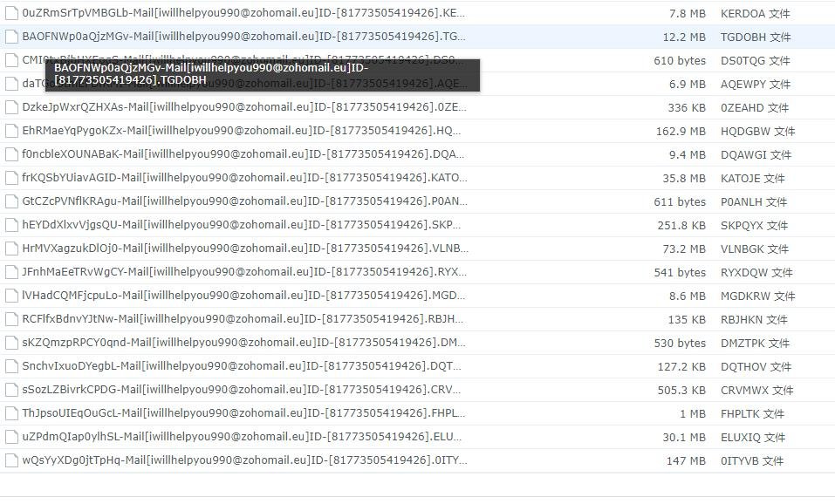
Task: Click the file icon beside 0uZRmSrTpVMBGLb-Mail
Action: (x=11, y=13)
